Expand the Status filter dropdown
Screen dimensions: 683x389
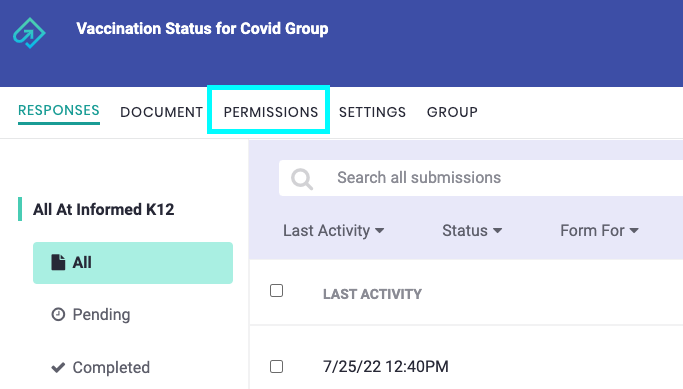(472, 230)
